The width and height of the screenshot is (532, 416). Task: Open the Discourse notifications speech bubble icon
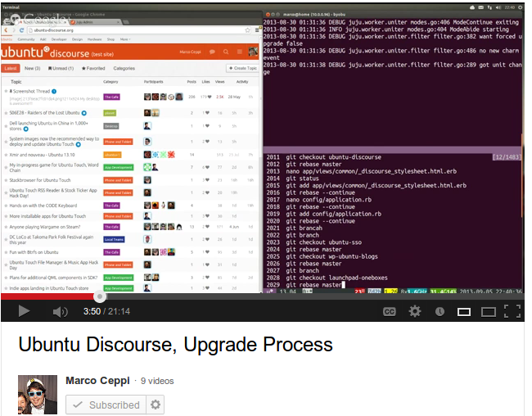[213, 52]
